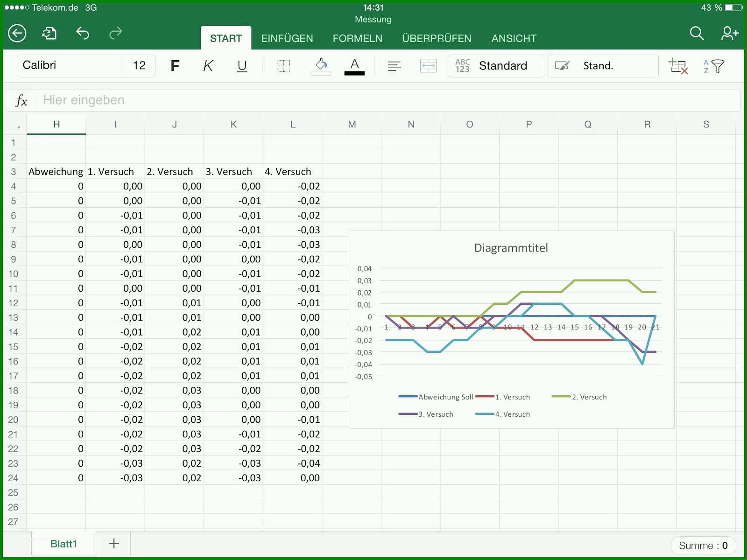747x560 pixels.
Task: Open the cell borders icon
Action: tap(283, 66)
